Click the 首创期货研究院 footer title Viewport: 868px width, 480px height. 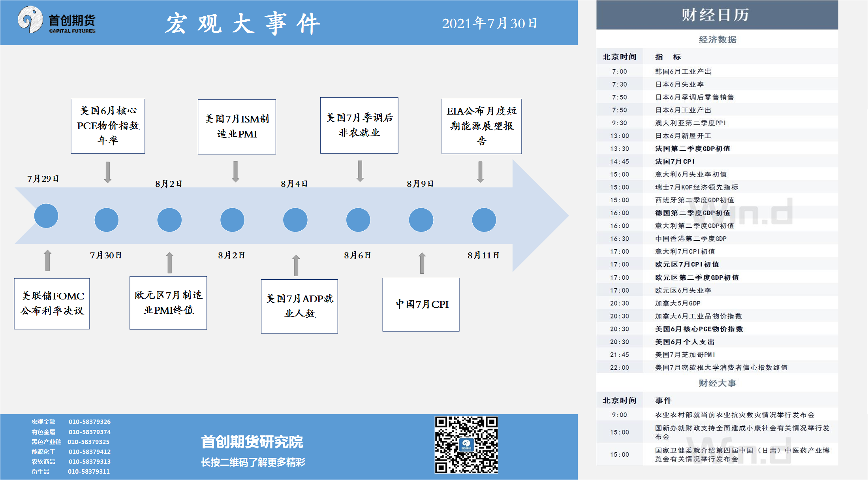(x=252, y=442)
